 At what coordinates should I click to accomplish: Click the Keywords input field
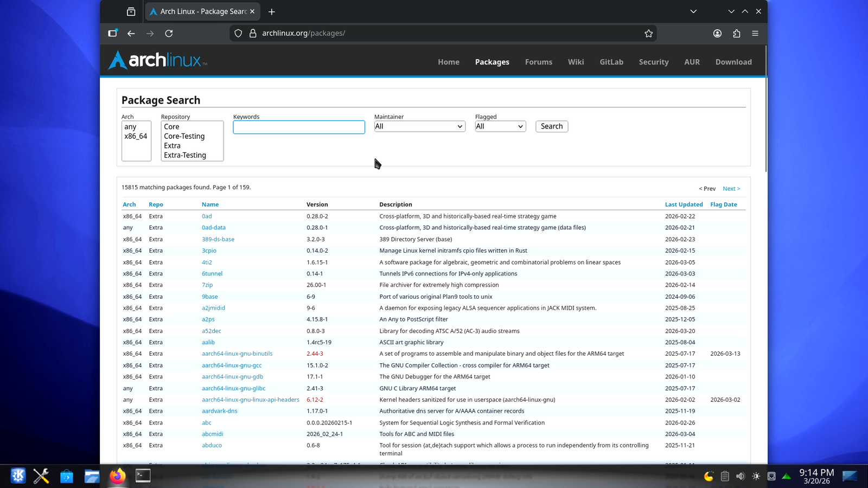[x=299, y=127]
